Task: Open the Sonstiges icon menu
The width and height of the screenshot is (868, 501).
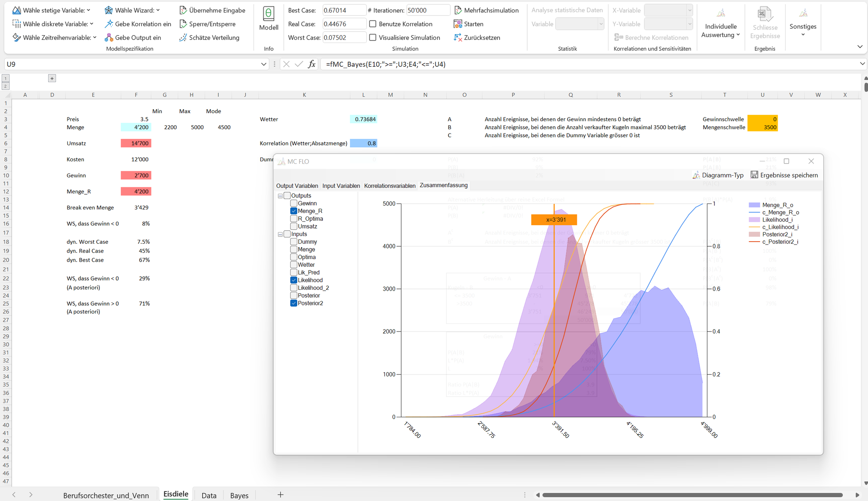Action: (803, 13)
